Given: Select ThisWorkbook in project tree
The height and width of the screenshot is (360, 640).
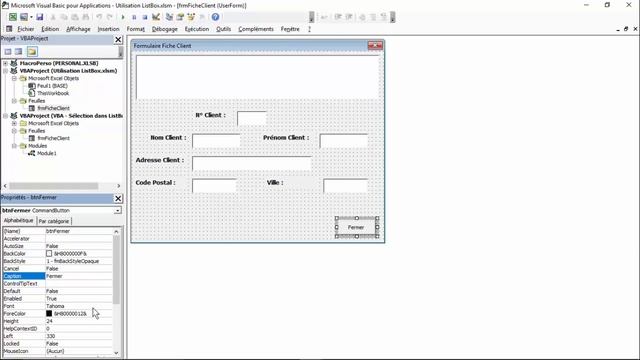Looking at the screenshot, I should [x=53, y=93].
